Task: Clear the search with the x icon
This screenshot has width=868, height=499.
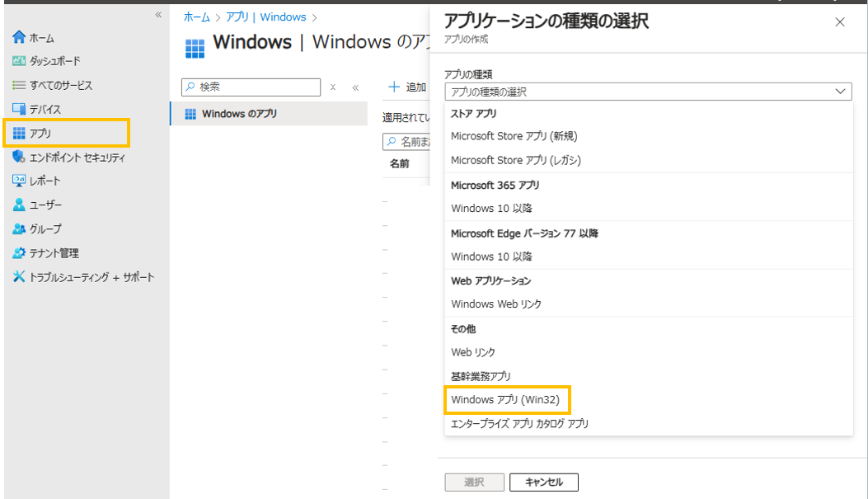Action: coord(333,87)
